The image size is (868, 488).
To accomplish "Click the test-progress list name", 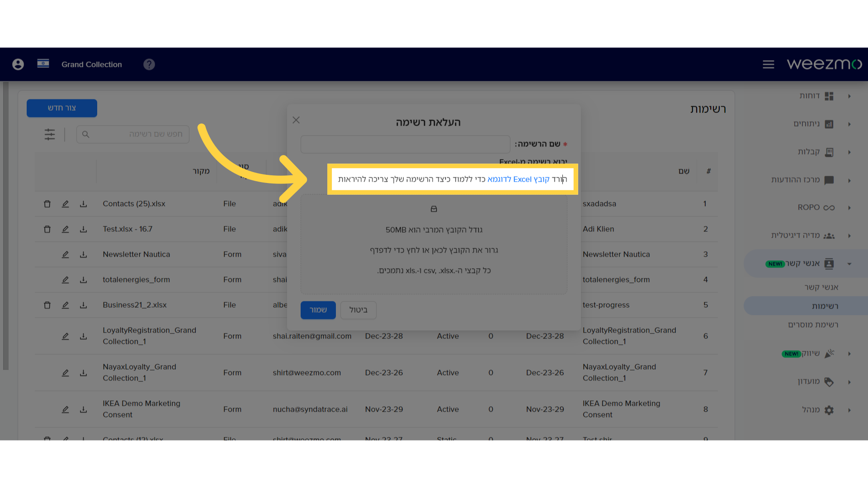I will pyautogui.click(x=606, y=305).
